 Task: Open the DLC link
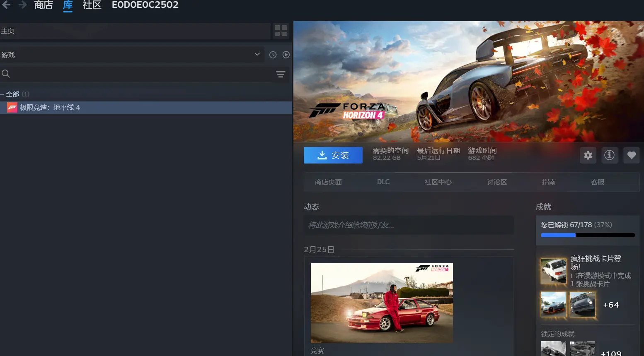tap(383, 182)
